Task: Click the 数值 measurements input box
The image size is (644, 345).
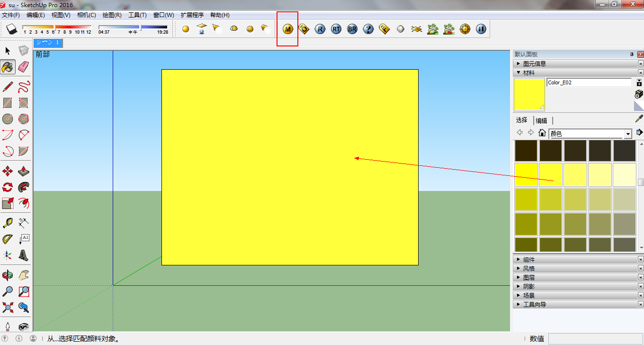Action: (x=595, y=338)
